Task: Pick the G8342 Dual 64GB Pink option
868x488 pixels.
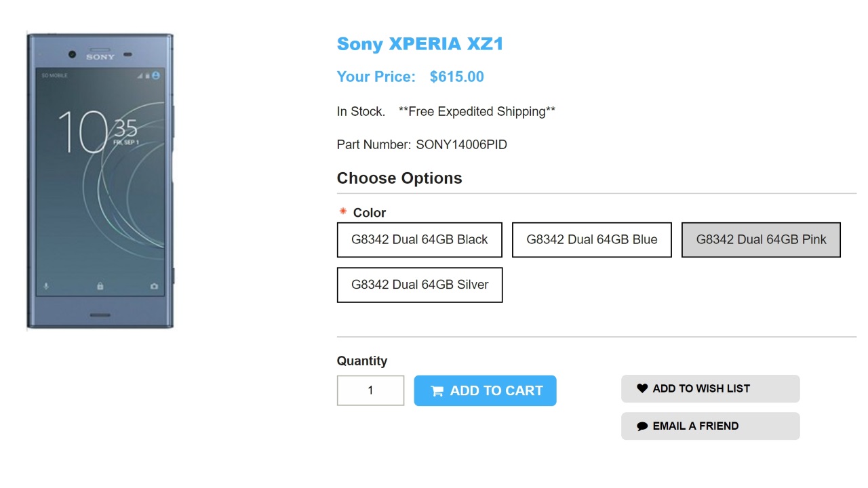Action: coord(761,240)
